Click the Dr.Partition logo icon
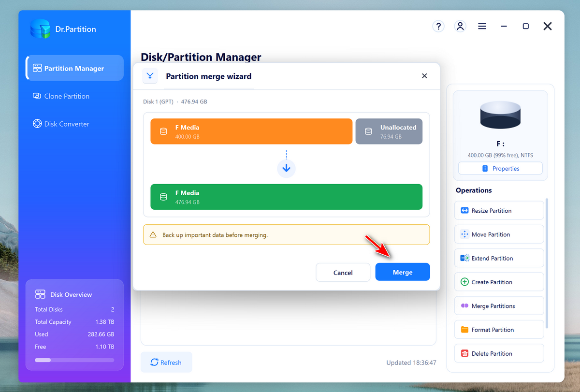580x392 pixels. pyautogui.click(x=40, y=29)
